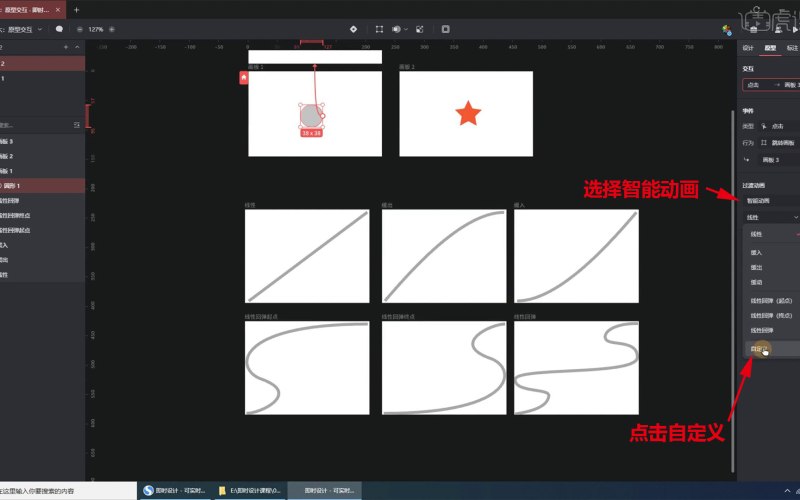The width and height of the screenshot is (800, 500).
Task: Select the 线性 curve artboard thumbnail
Action: 307,256
